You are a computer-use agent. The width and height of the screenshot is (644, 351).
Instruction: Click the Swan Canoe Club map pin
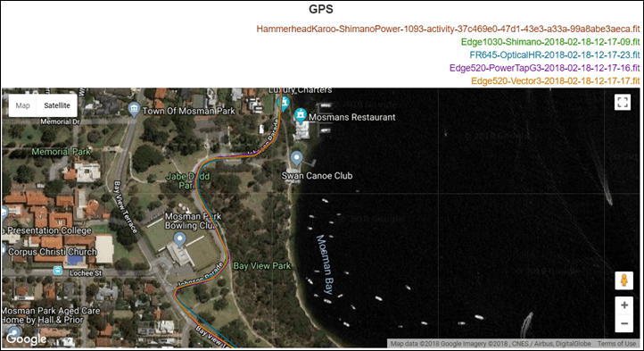point(296,158)
